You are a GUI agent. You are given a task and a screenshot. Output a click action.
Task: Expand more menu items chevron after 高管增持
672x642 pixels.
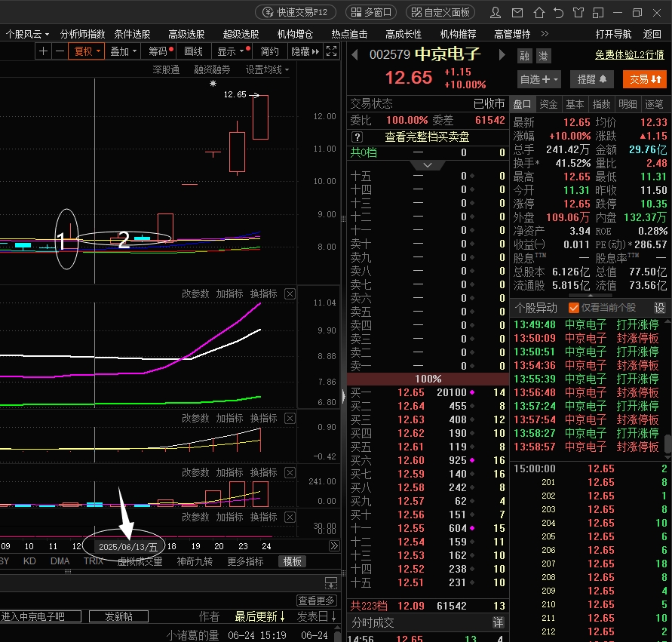pyautogui.click(x=545, y=34)
